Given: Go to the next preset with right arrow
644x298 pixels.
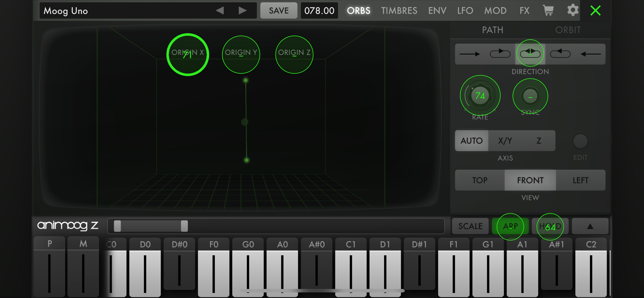Looking at the screenshot, I should 242,10.
